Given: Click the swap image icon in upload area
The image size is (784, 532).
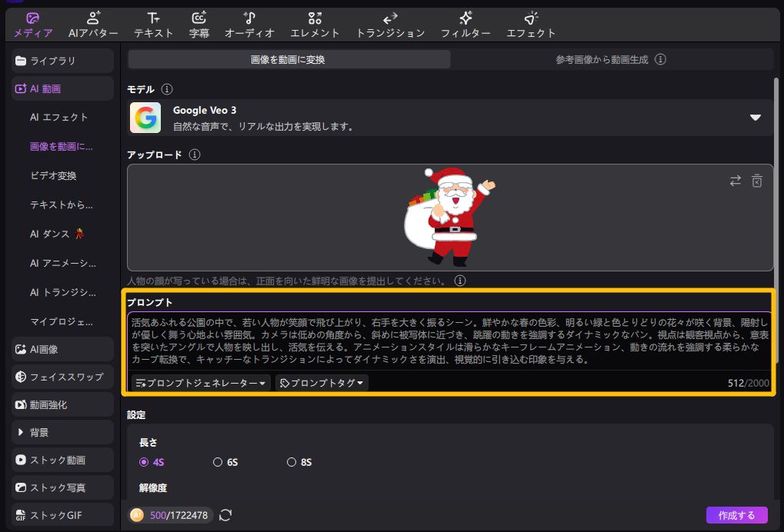Looking at the screenshot, I should 736,181.
